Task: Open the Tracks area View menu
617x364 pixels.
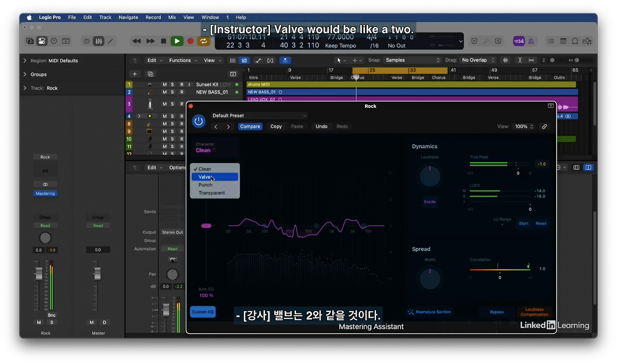Action: (212, 60)
